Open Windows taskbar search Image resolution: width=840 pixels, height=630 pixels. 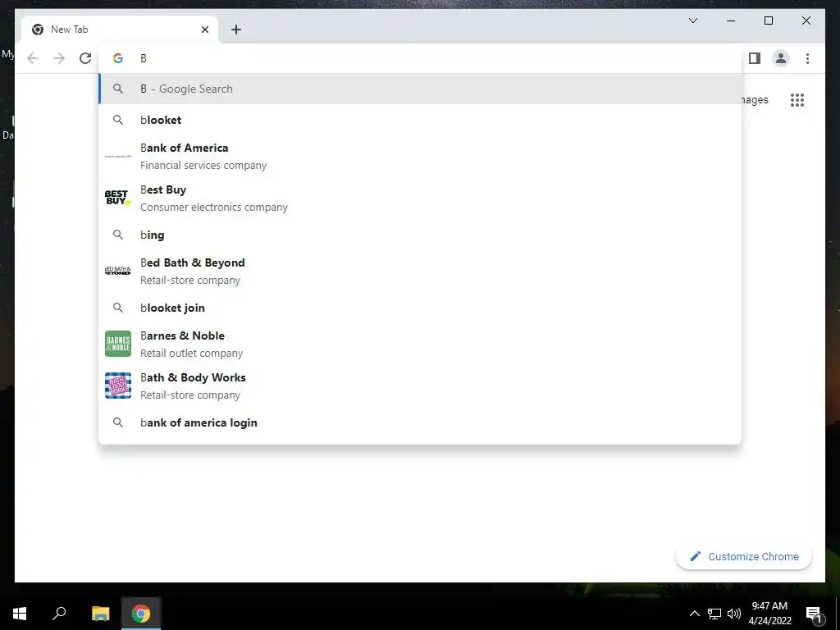59,614
